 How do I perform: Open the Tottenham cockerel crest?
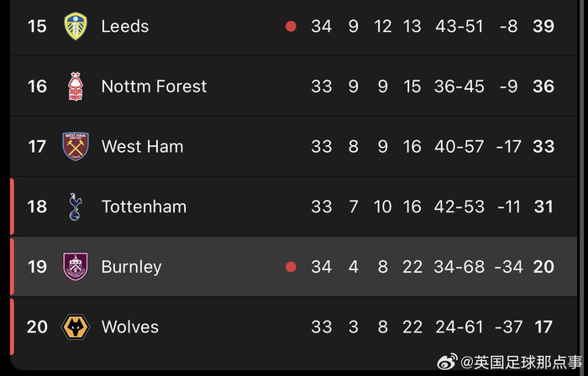tap(76, 206)
